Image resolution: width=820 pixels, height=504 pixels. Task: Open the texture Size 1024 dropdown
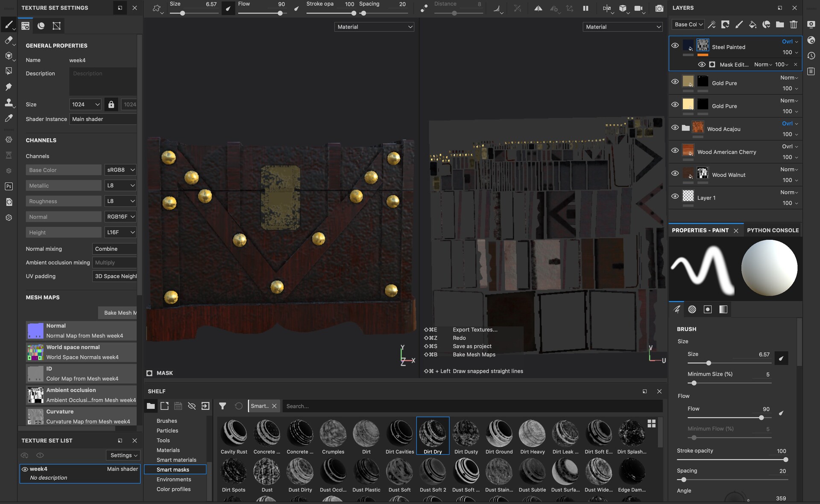click(85, 105)
